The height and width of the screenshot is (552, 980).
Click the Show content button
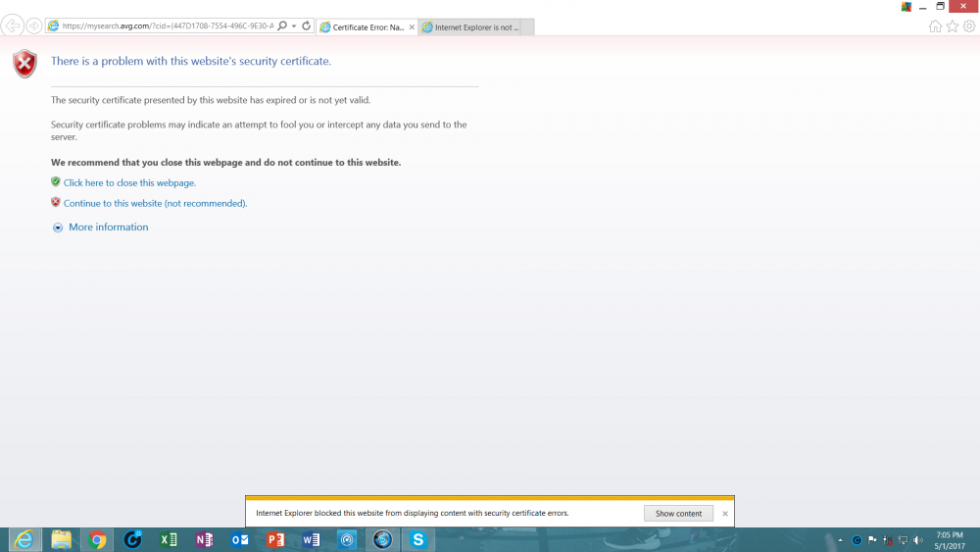[678, 513]
